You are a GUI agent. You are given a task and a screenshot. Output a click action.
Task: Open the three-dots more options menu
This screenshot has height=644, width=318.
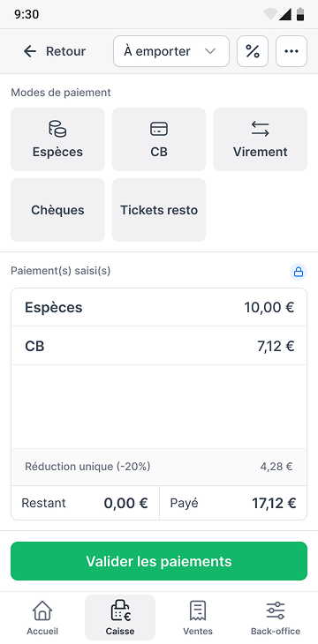pyautogui.click(x=291, y=51)
